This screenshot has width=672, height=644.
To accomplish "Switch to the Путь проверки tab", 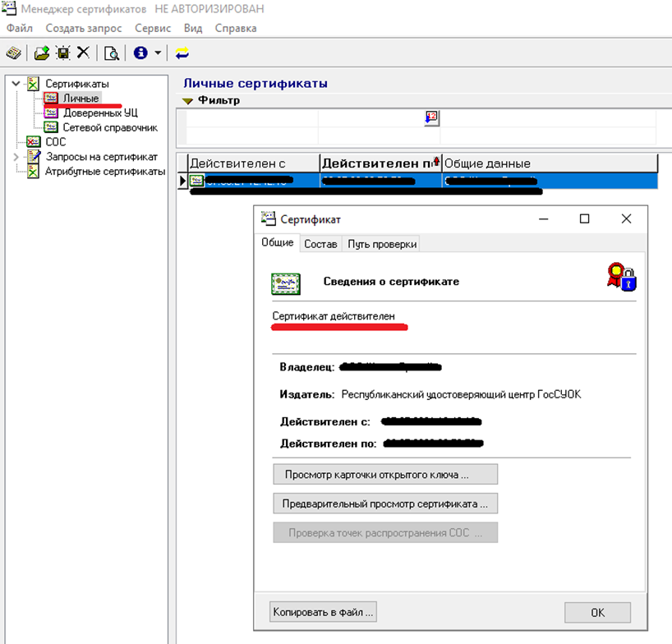I will pyautogui.click(x=382, y=244).
